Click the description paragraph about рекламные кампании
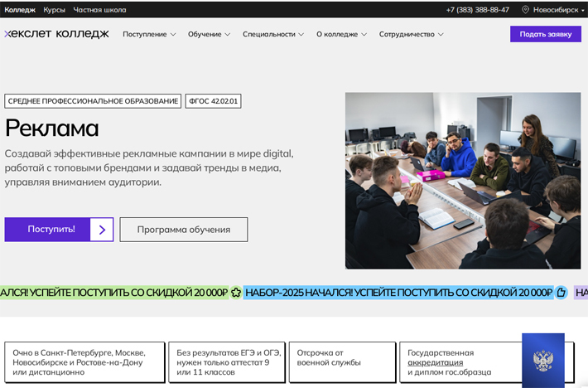Image resolution: width=588 pixels, height=388 pixels. tap(149, 167)
